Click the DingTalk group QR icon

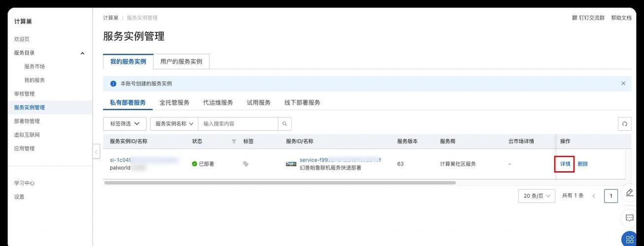(575, 18)
